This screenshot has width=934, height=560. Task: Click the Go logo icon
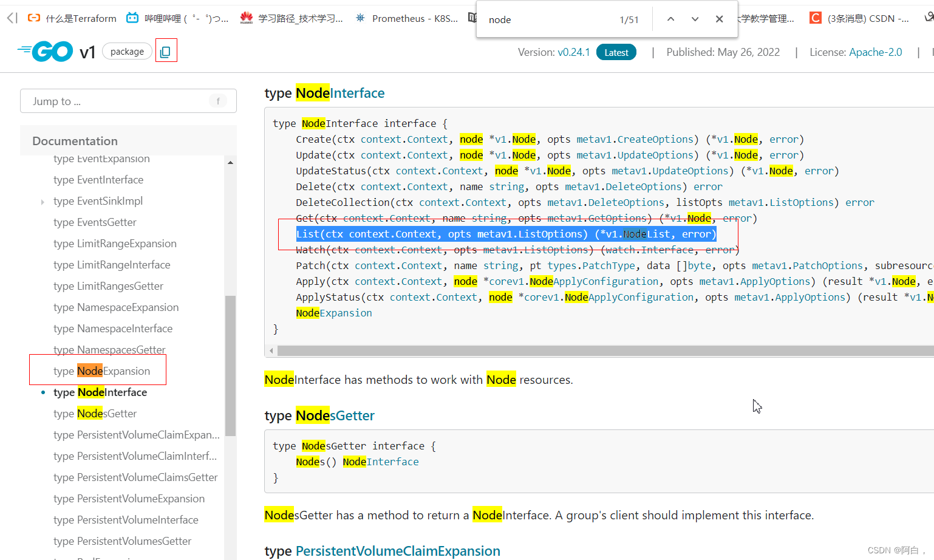[x=46, y=52]
